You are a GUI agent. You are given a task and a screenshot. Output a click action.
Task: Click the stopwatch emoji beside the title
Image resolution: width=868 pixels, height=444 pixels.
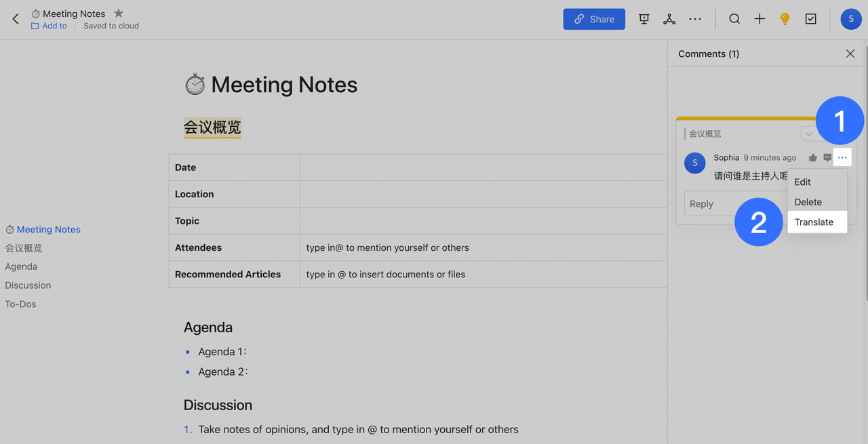click(195, 85)
